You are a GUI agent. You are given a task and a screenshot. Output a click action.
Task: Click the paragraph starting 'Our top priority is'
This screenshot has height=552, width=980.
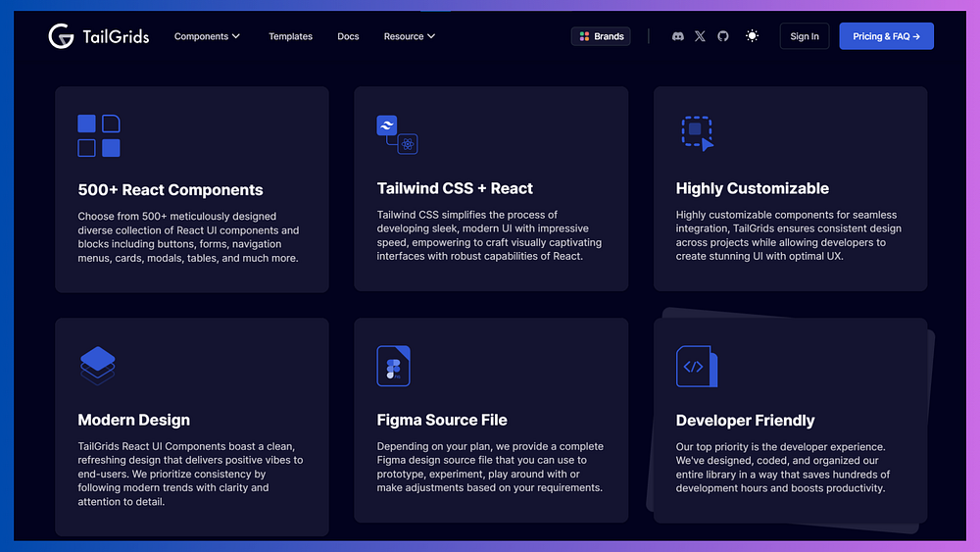[783, 468]
